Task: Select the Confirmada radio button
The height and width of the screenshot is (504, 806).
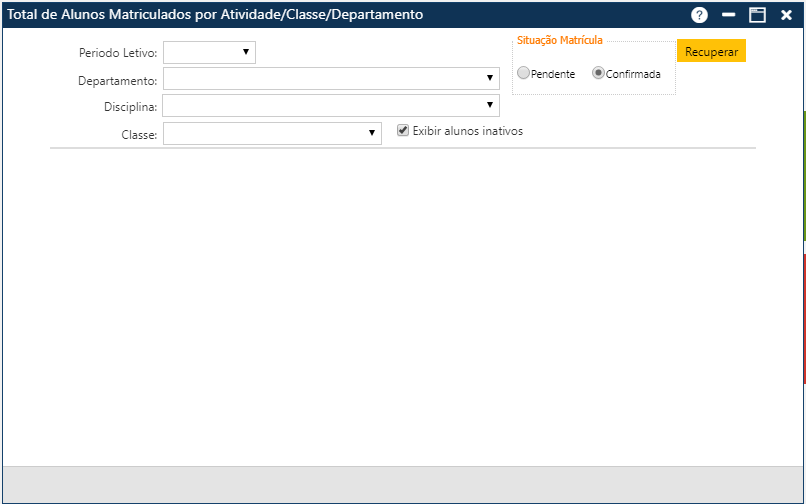Action: [598, 73]
